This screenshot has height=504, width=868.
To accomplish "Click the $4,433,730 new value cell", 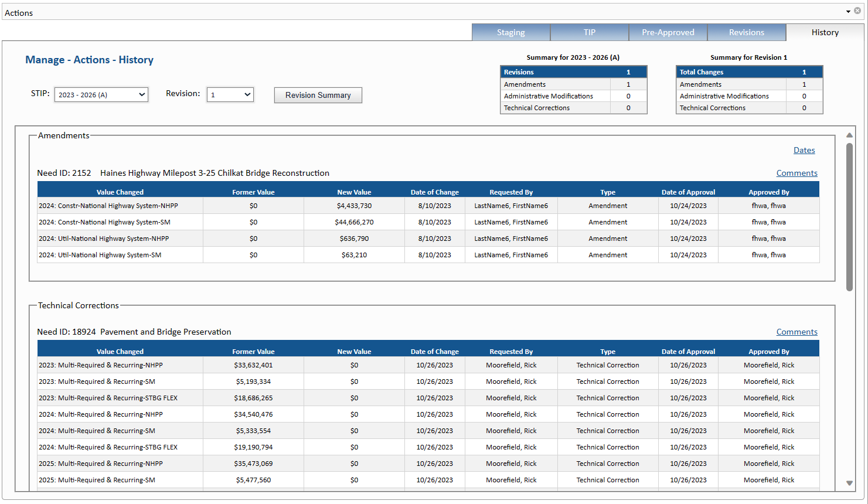I will click(x=354, y=206).
